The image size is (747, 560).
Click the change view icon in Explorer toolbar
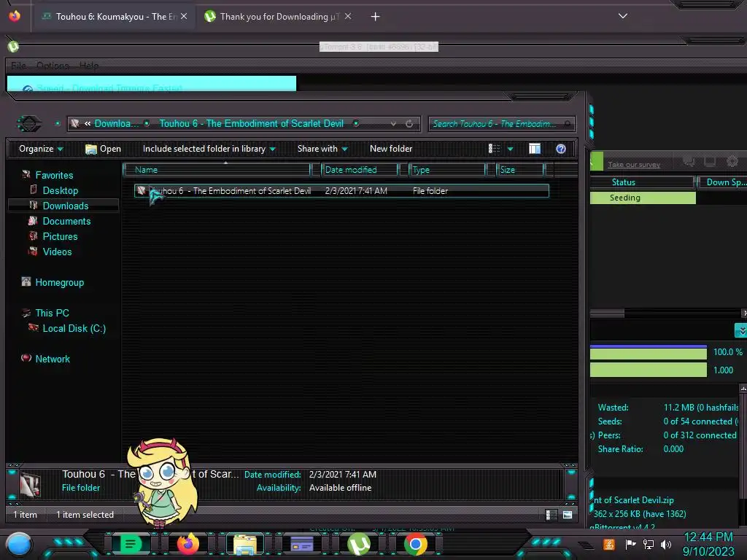tap(494, 149)
